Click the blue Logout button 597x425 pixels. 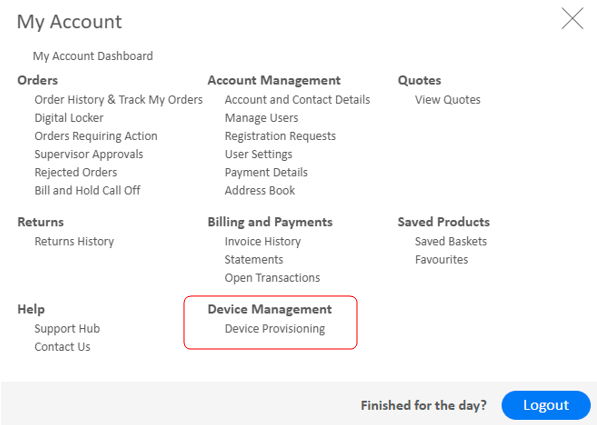click(546, 405)
